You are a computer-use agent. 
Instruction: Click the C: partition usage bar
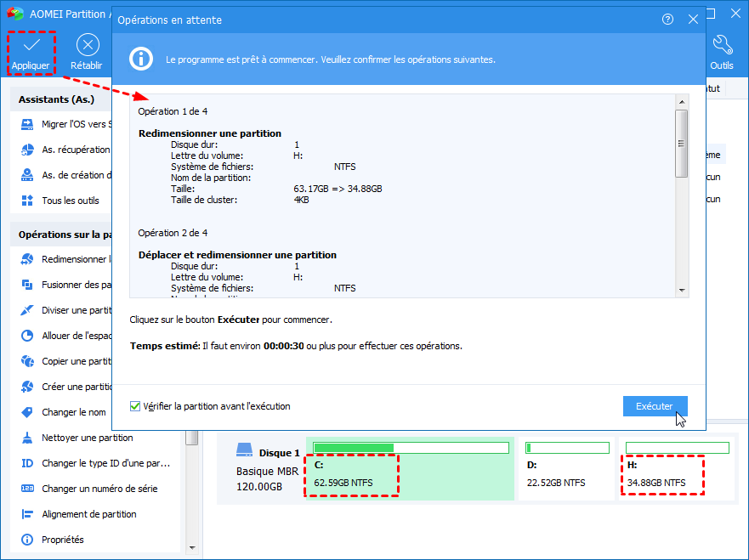coord(411,447)
